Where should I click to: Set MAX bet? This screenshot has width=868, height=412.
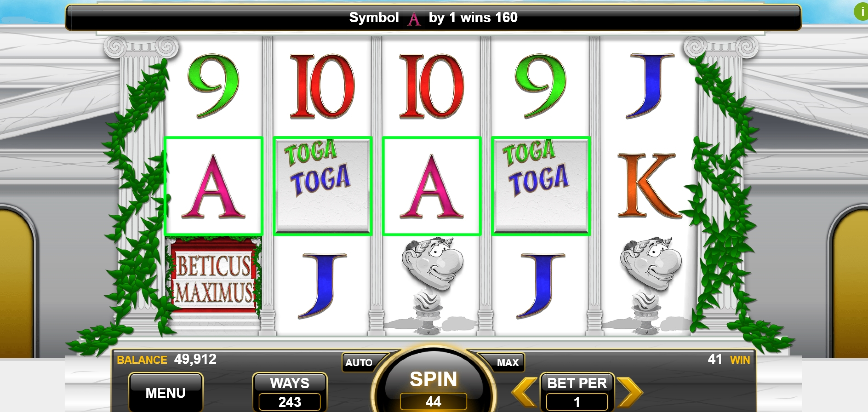pyautogui.click(x=505, y=363)
